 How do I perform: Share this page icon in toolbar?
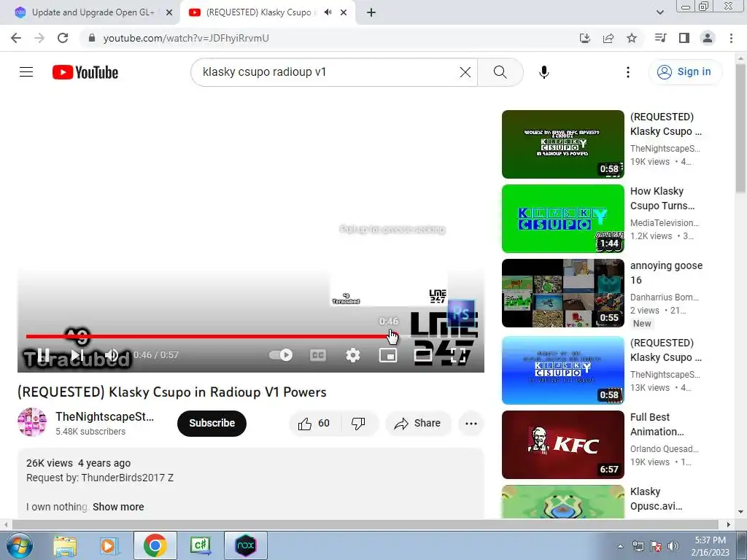click(608, 38)
